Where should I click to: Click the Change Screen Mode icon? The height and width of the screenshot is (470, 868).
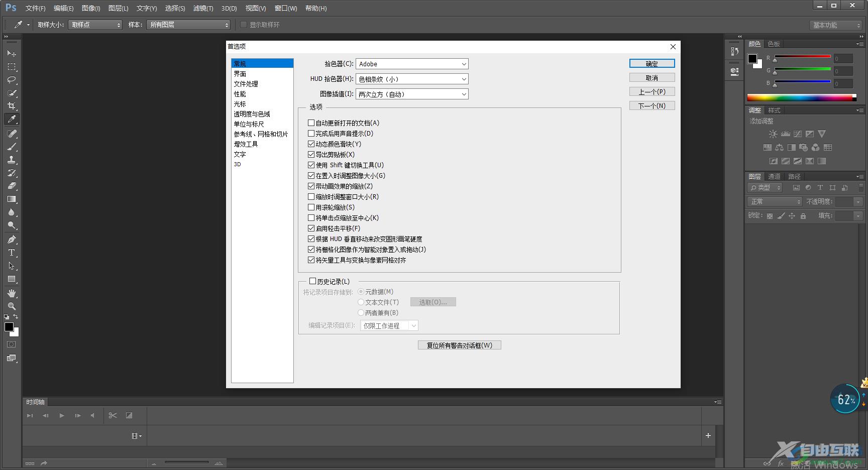(x=12, y=358)
